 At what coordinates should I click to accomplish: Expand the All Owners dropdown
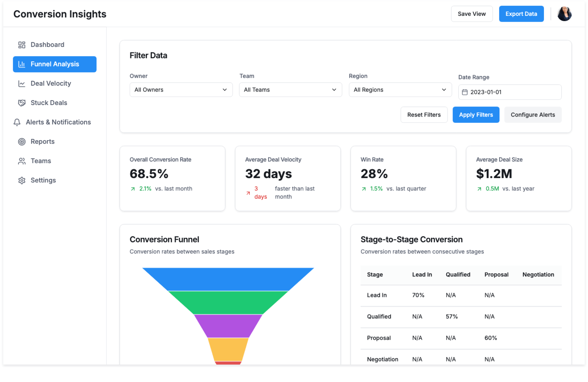point(181,90)
